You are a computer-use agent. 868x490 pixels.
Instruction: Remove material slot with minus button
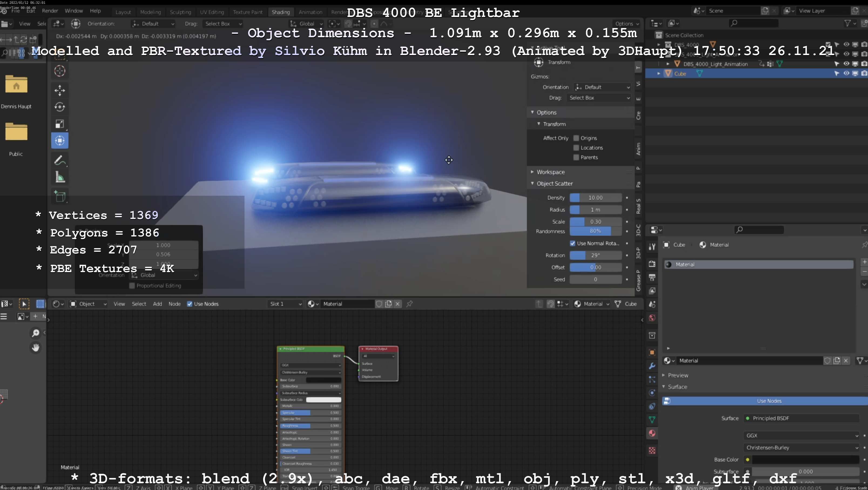(x=864, y=271)
